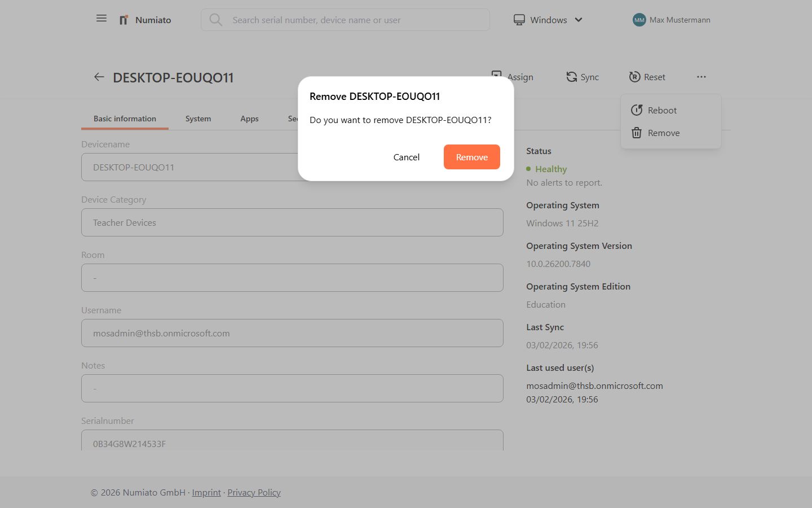
Task: Click the monitor icon next to Windows
Action: [519, 19]
